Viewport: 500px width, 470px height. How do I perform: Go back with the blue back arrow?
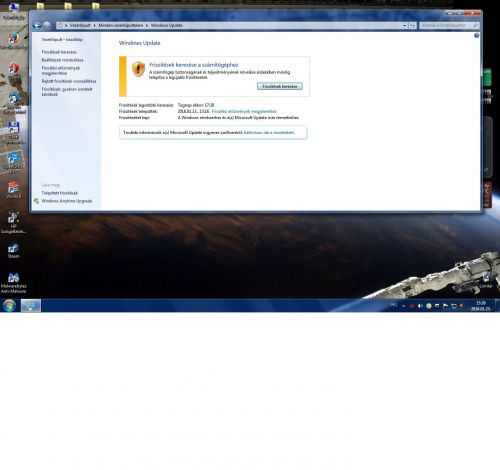coord(37,25)
